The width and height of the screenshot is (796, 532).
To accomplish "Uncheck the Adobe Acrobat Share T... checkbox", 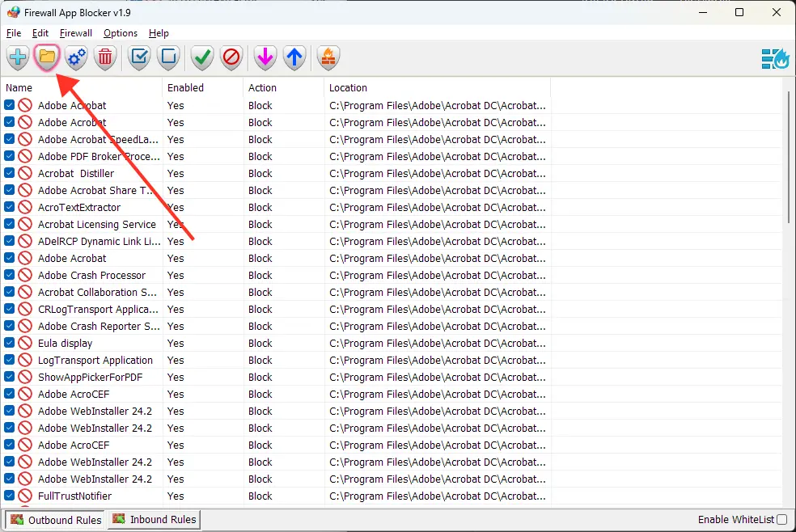I will 9,190.
